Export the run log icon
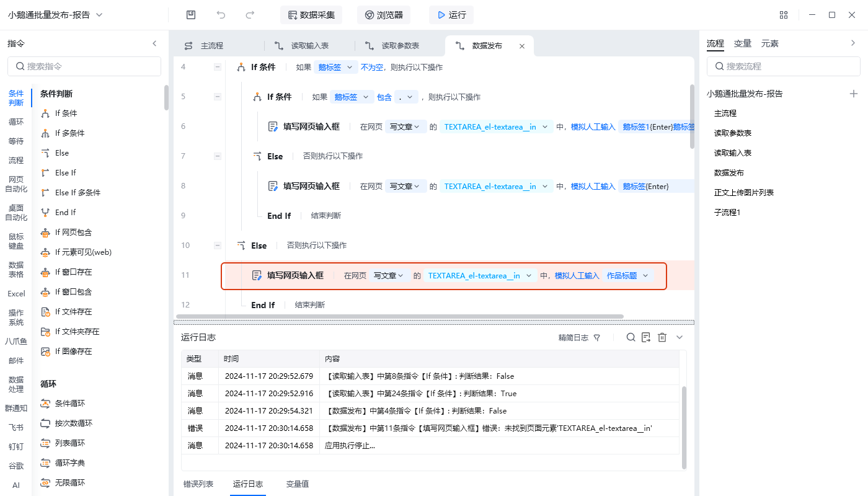Image resolution: width=868 pixels, height=496 pixels. pyautogui.click(x=646, y=337)
